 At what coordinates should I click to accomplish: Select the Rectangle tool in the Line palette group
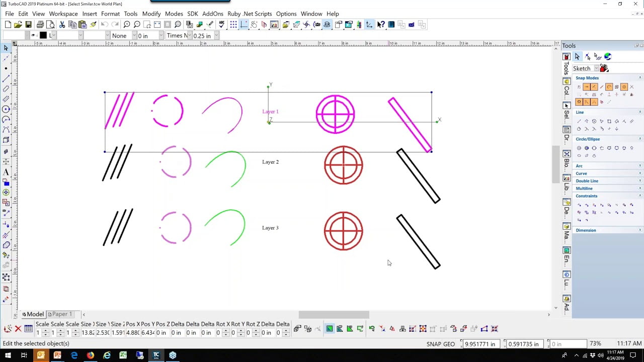(x=609, y=121)
